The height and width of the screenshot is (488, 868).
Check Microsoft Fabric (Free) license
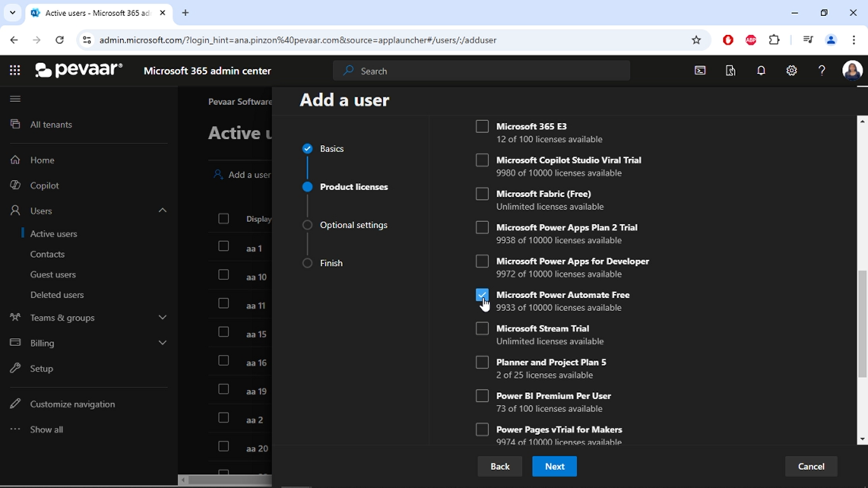(482, 194)
